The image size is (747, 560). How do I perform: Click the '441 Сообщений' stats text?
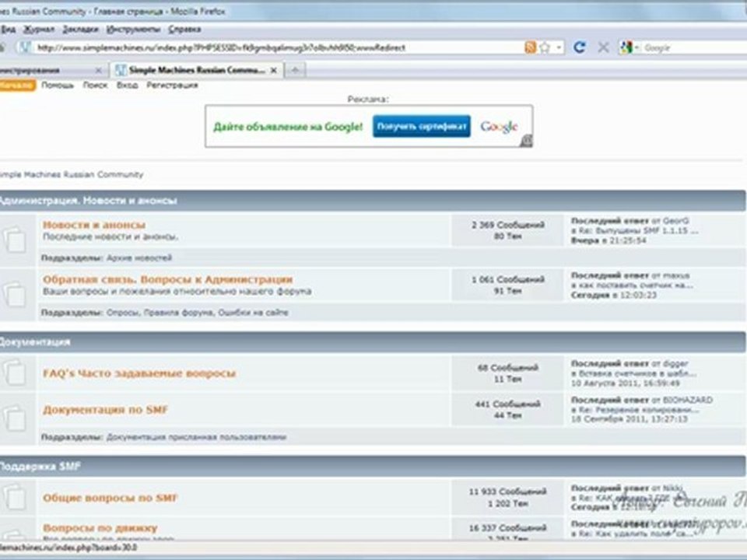tap(508, 404)
